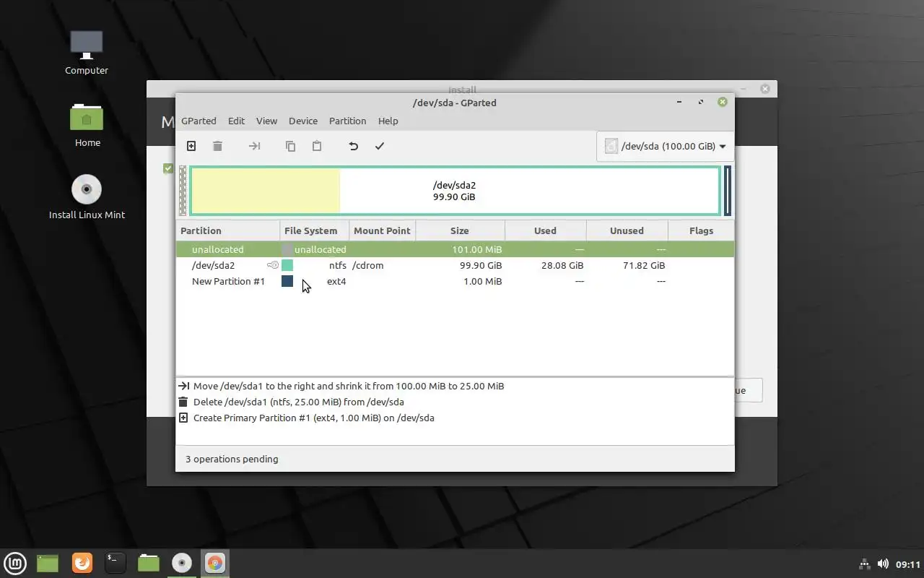Image resolution: width=924 pixels, height=578 pixels.
Task: Open the Help menu
Action: (388, 121)
